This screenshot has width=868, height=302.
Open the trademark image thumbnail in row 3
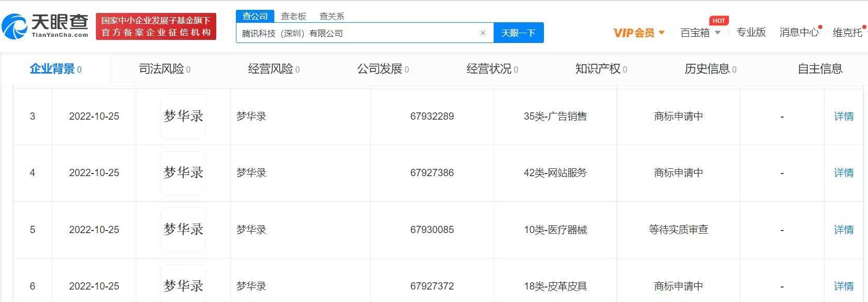[183, 117]
